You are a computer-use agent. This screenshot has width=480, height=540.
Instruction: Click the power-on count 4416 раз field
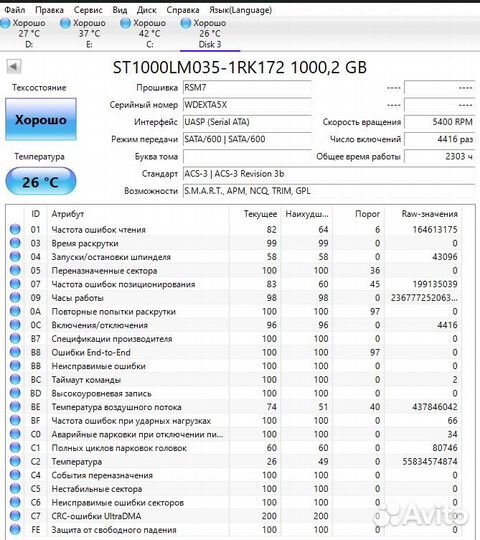click(440, 139)
